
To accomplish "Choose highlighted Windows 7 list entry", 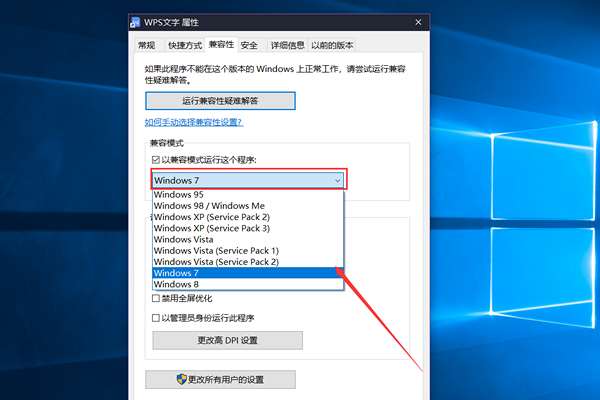I will click(x=248, y=273).
